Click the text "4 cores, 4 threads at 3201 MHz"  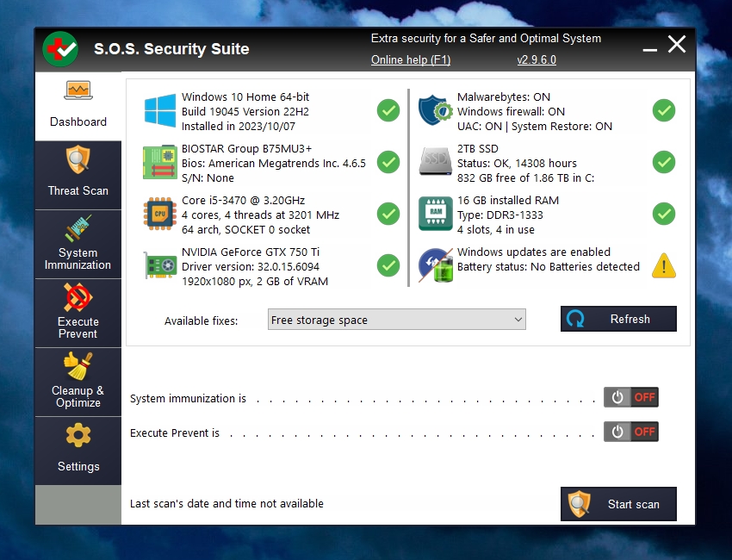[x=260, y=215]
